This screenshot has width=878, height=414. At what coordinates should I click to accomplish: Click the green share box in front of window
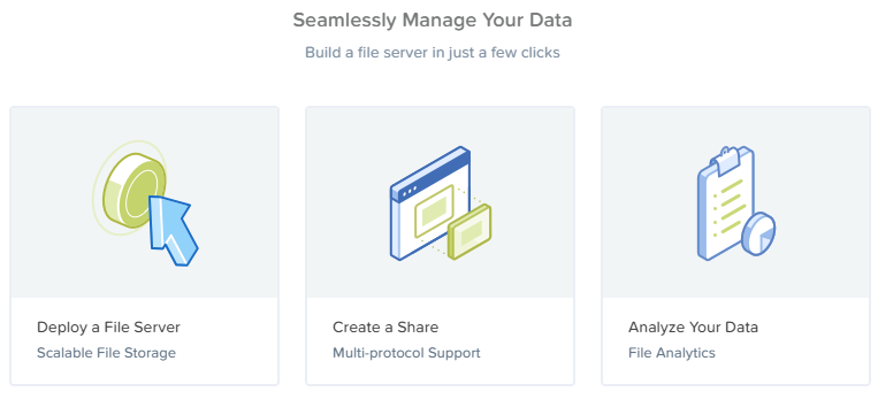coord(469,232)
